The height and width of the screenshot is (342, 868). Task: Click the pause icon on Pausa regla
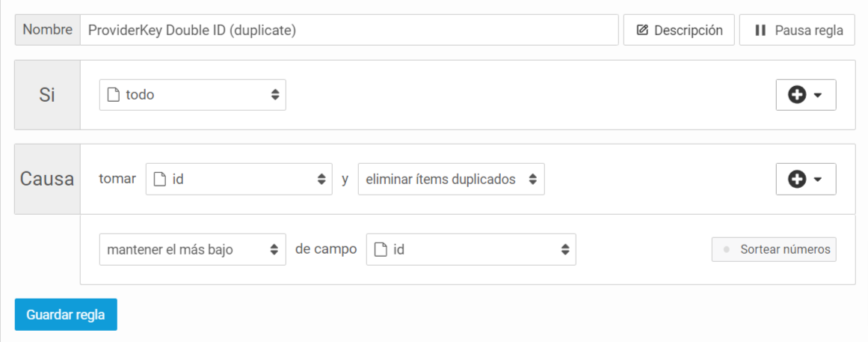760,30
